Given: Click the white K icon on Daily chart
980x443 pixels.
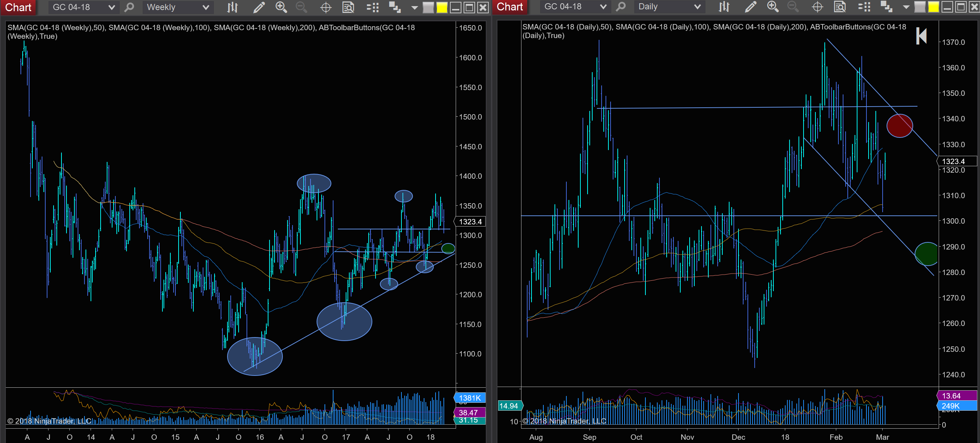Looking at the screenshot, I should (x=921, y=36).
